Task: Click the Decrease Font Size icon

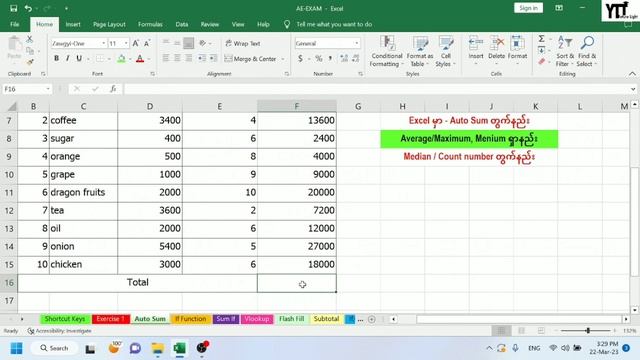Action: point(147,43)
